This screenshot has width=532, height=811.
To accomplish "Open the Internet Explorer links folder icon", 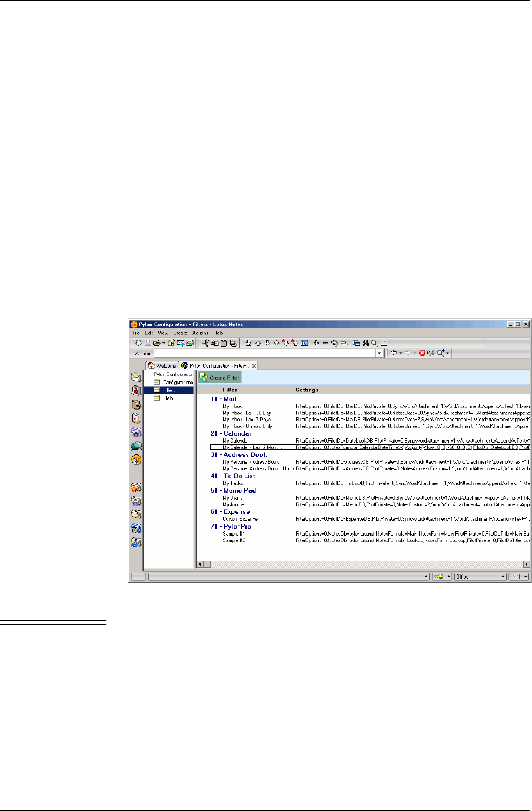I will [136, 542].
